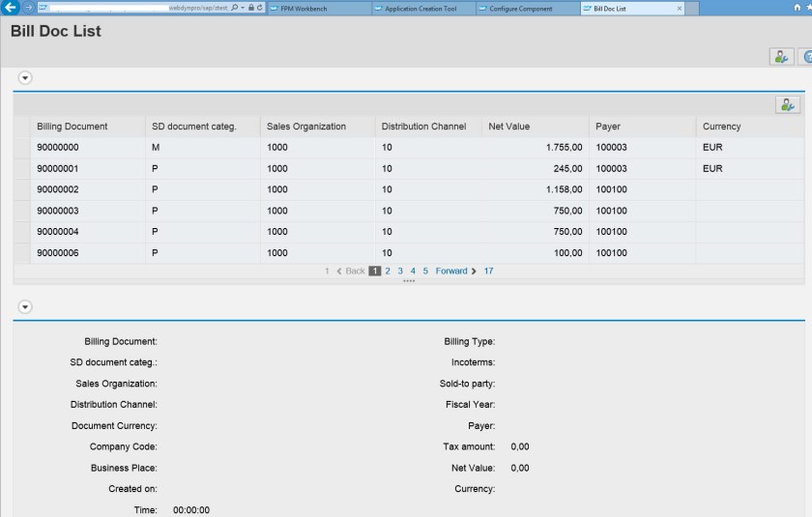The width and height of the screenshot is (812, 517).
Task: Click Distribution Channel column header
Action: point(429,127)
